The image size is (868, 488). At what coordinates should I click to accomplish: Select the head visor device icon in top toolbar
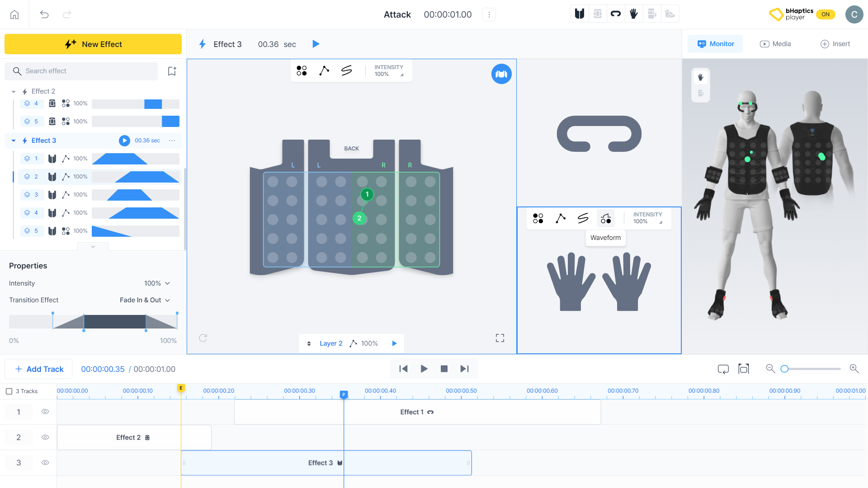(616, 14)
